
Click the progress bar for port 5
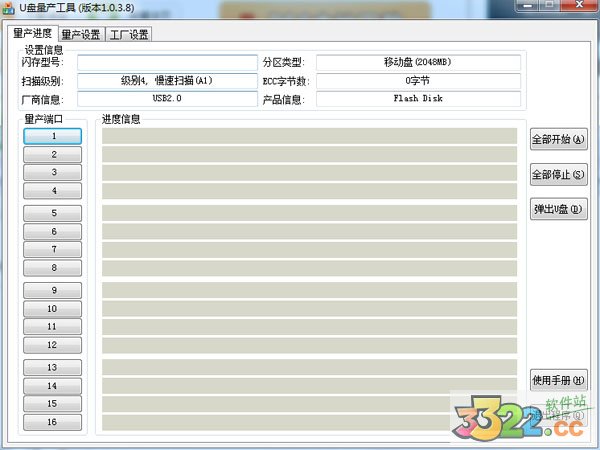(309, 213)
